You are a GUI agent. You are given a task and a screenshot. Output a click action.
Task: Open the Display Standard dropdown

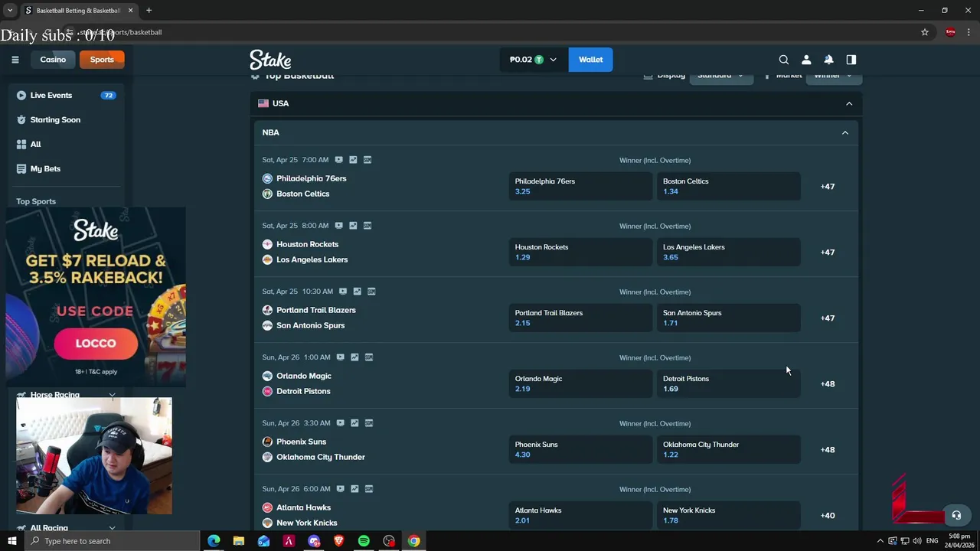721,75
